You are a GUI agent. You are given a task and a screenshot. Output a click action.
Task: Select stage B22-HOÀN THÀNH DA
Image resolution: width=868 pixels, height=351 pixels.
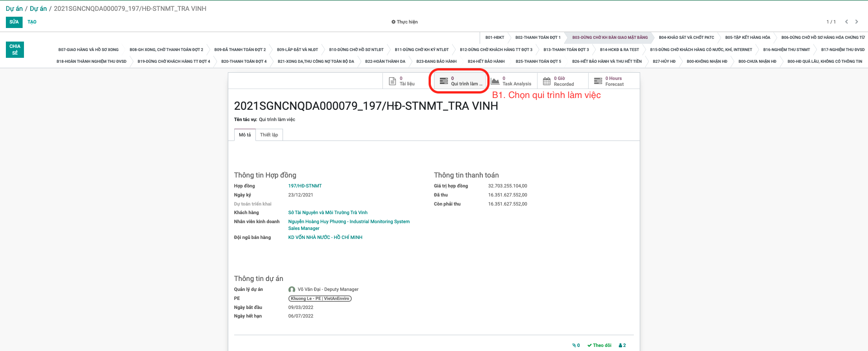point(385,61)
